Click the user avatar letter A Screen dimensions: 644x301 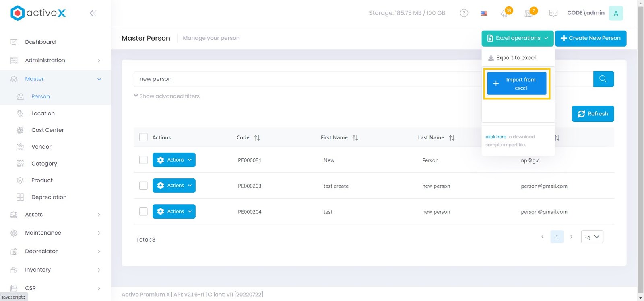615,13
